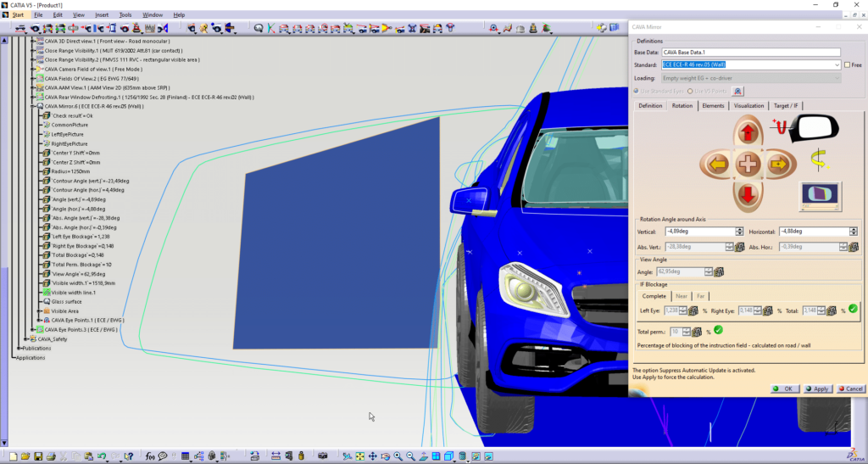
Task: Expand the CAVA_Safety tree node
Action: 26,338
